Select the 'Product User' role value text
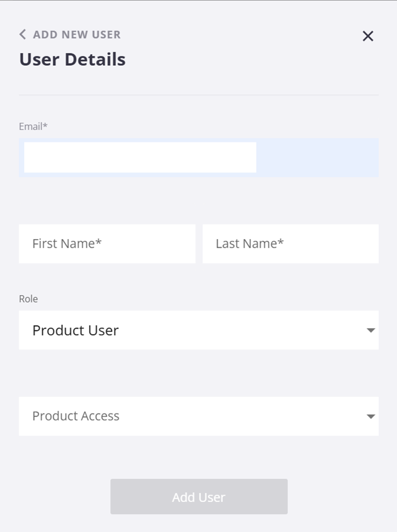This screenshot has width=397, height=532. pyautogui.click(x=75, y=330)
